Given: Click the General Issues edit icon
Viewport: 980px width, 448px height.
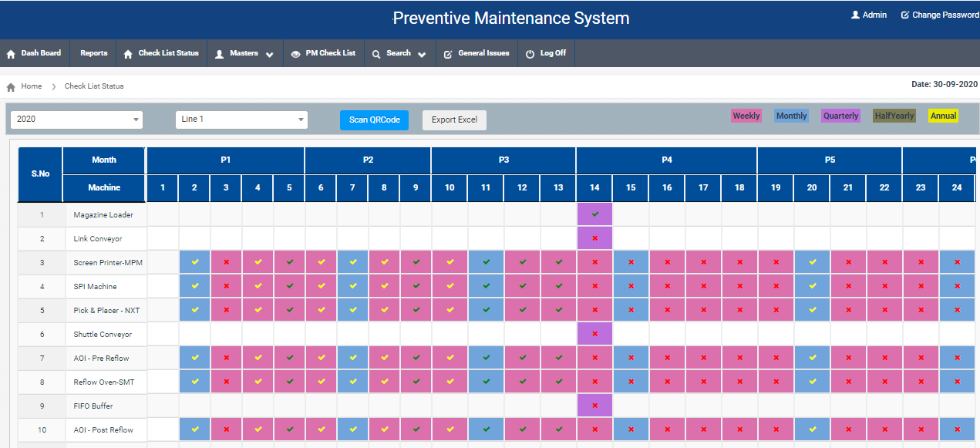Looking at the screenshot, I should [x=449, y=54].
